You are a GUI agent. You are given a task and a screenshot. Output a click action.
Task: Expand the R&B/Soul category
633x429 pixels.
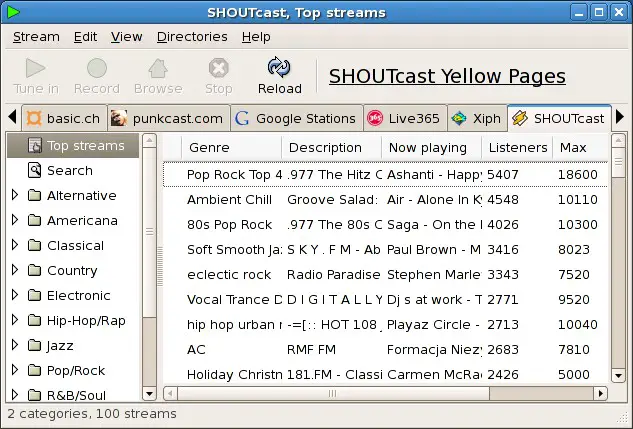point(15,395)
